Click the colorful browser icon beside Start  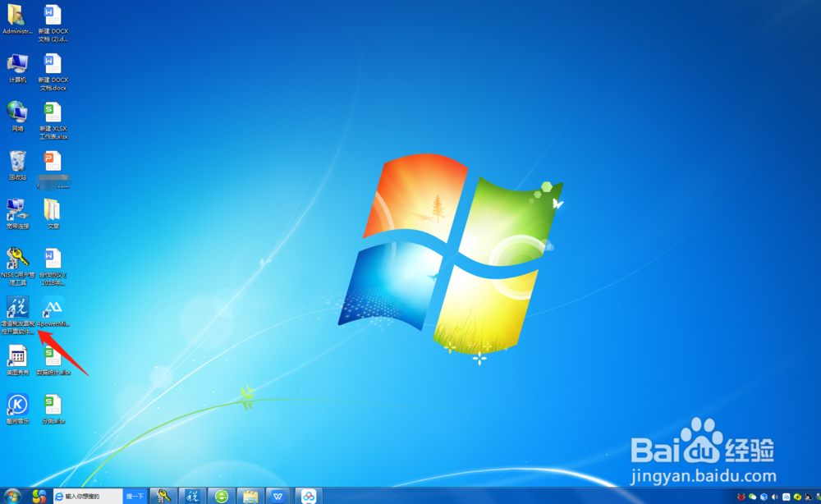coord(39,496)
